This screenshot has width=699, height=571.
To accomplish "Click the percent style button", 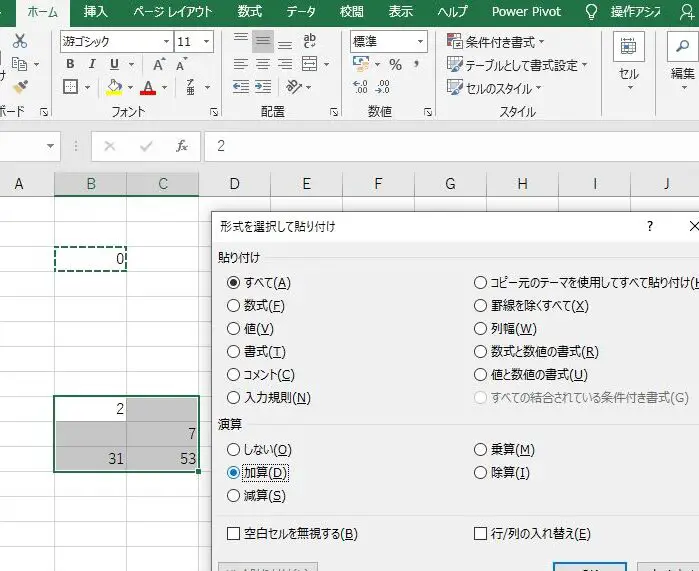I will pos(395,64).
